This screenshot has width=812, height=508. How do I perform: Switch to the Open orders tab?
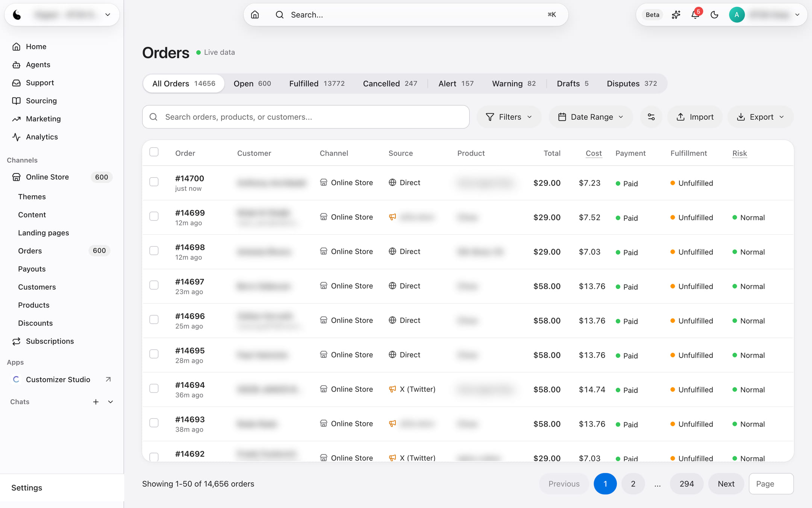pos(252,84)
